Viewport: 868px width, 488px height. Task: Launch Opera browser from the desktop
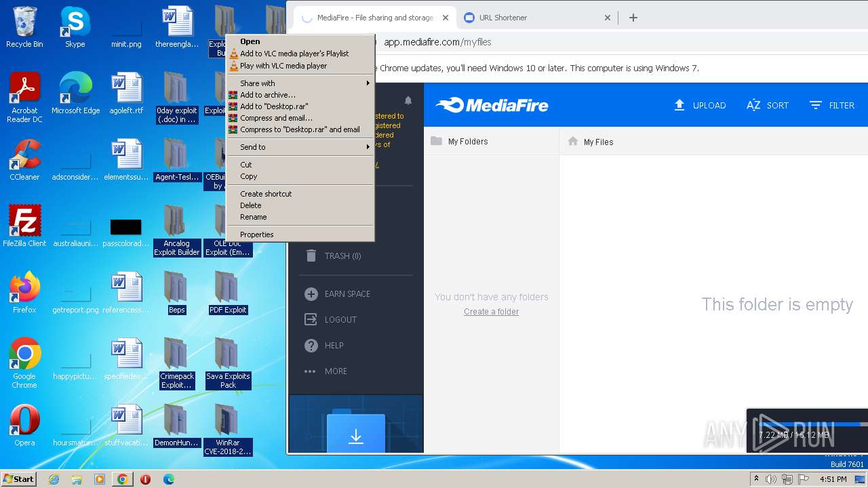click(24, 426)
